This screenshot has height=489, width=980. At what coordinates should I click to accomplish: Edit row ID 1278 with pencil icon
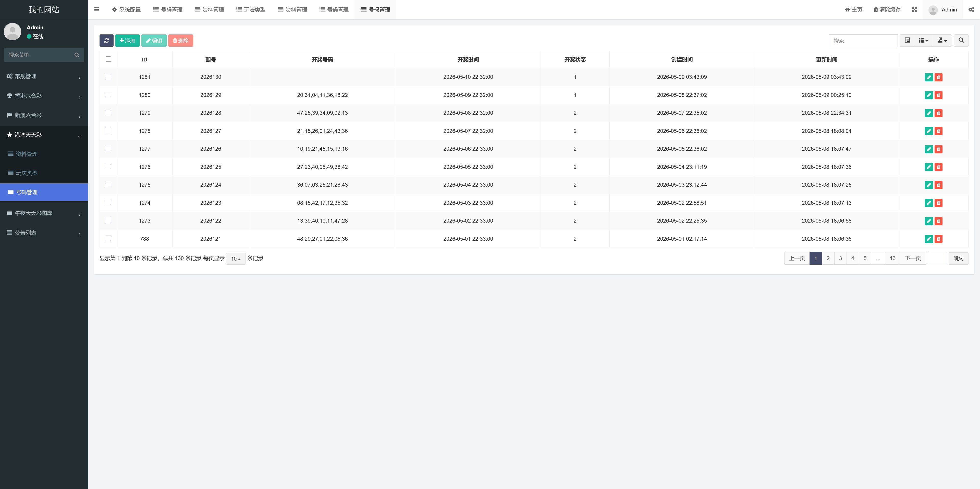click(x=929, y=131)
